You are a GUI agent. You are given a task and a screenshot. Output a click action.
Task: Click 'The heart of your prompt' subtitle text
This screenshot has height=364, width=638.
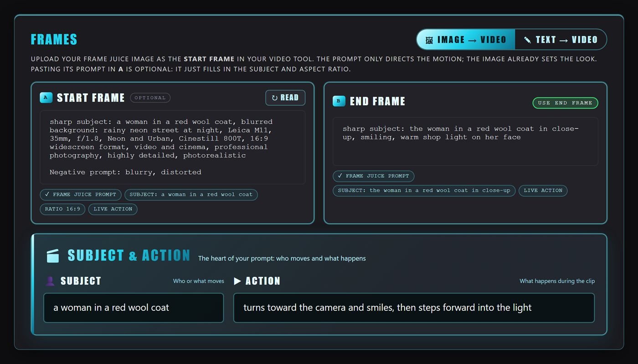tap(282, 258)
